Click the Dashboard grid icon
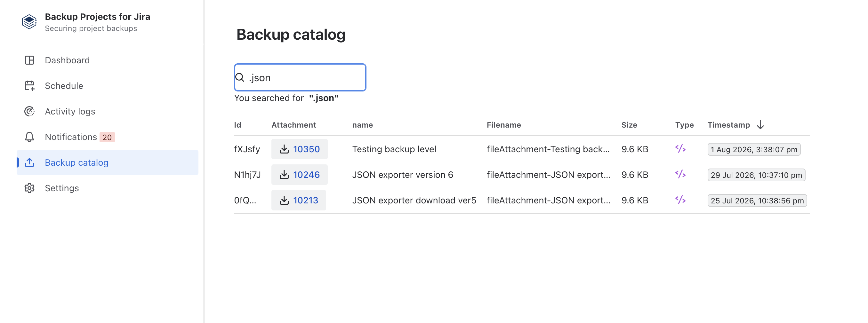 [x=29, y=60]
